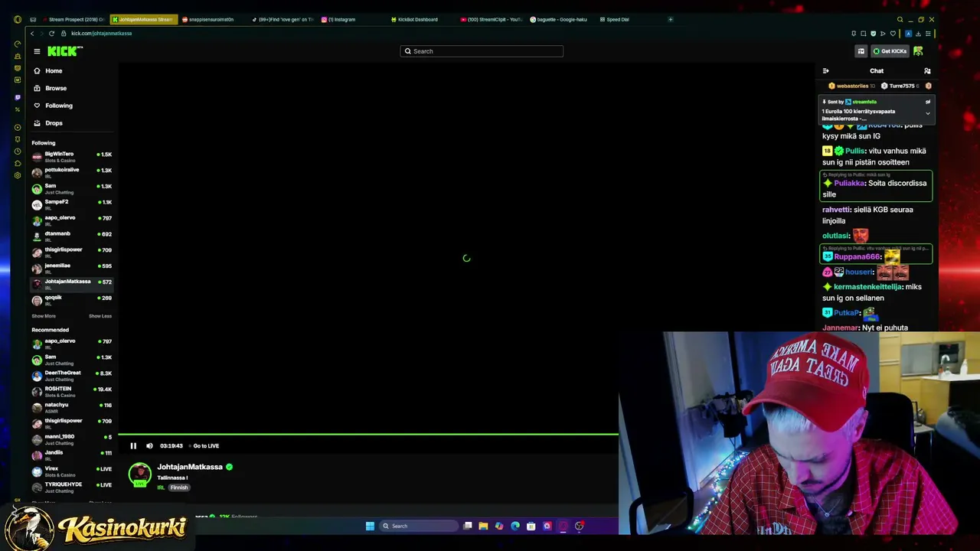Open the Drops page

pos(54,123)
